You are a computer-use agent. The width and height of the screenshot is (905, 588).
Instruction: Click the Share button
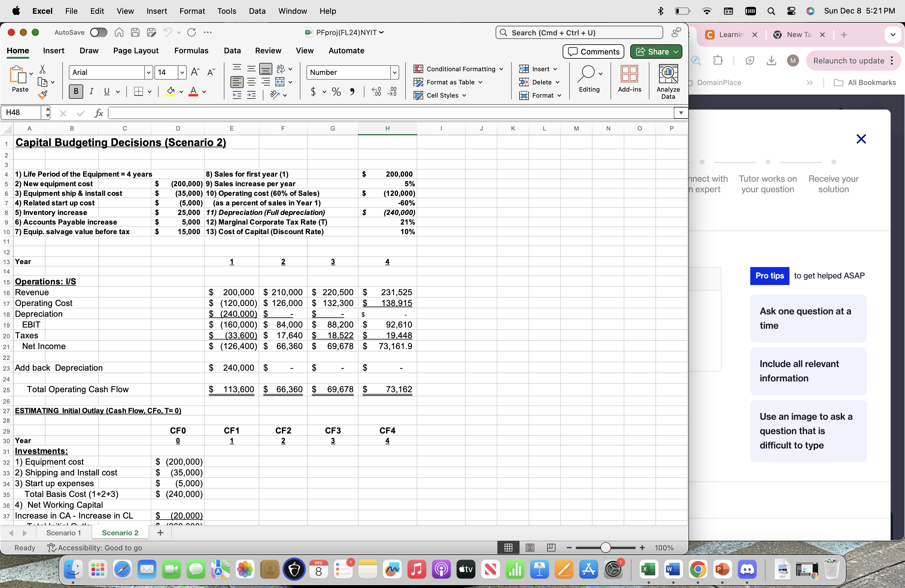pos(656,51)
